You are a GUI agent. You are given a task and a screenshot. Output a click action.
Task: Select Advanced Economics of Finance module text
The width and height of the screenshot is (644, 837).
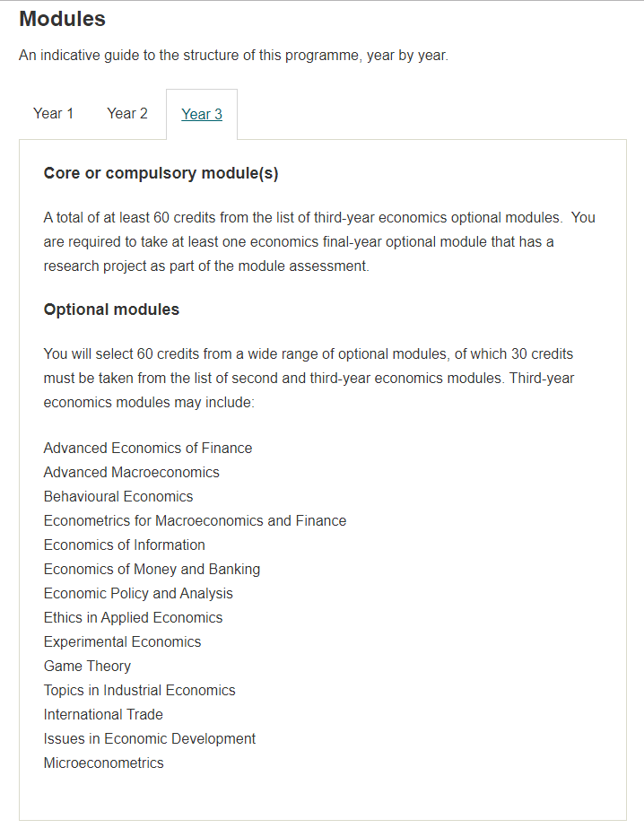pyautogui.click(x=148, y=448)
